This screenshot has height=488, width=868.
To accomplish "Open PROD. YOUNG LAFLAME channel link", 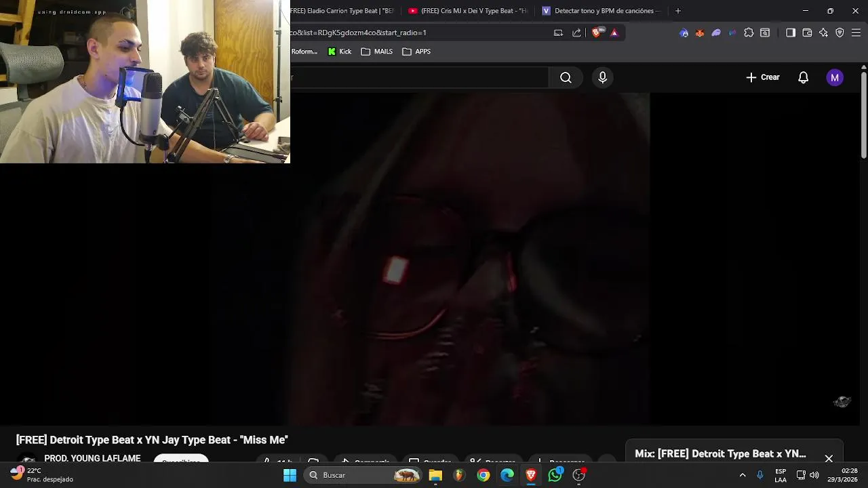I will click(92, 458).
